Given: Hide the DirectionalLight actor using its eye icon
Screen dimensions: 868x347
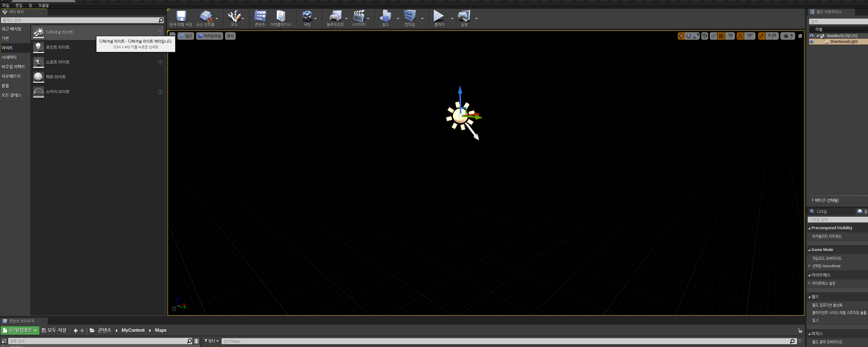Looking at the screenshot, I should [x=811, y=42].
